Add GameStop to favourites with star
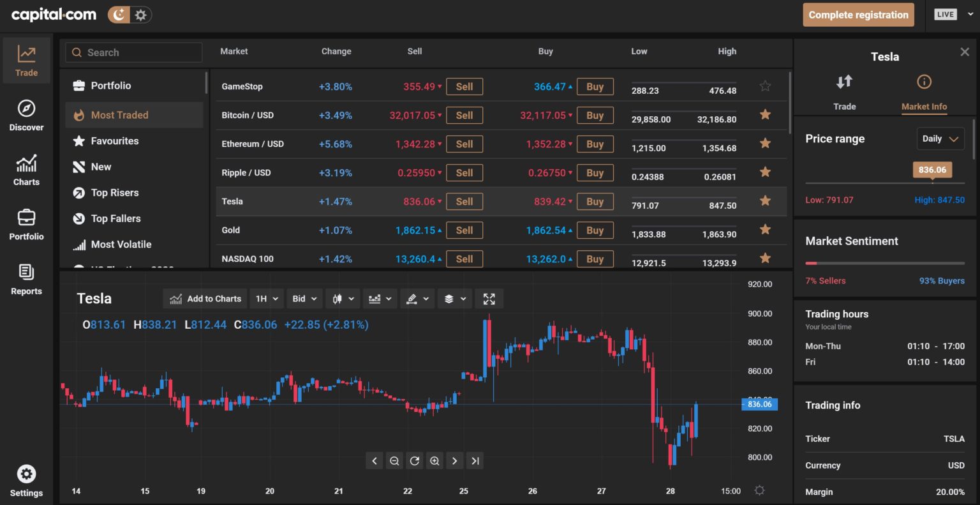 765,86
